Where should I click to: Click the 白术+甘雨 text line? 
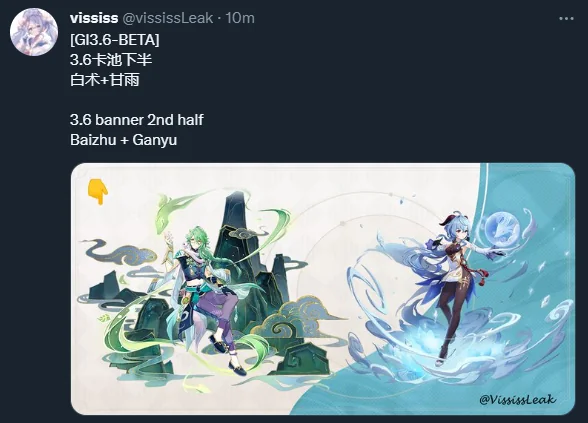[x=105, y=80]
